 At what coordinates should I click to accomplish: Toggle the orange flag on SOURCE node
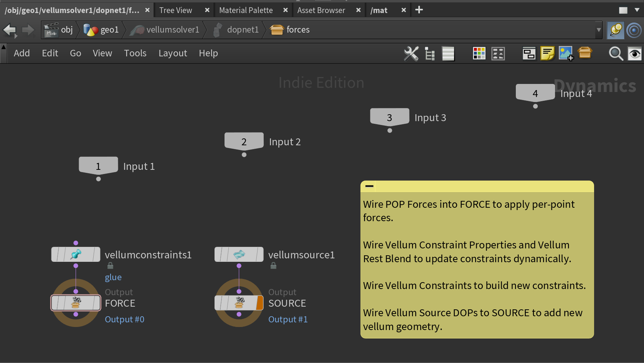coord(260,303)
